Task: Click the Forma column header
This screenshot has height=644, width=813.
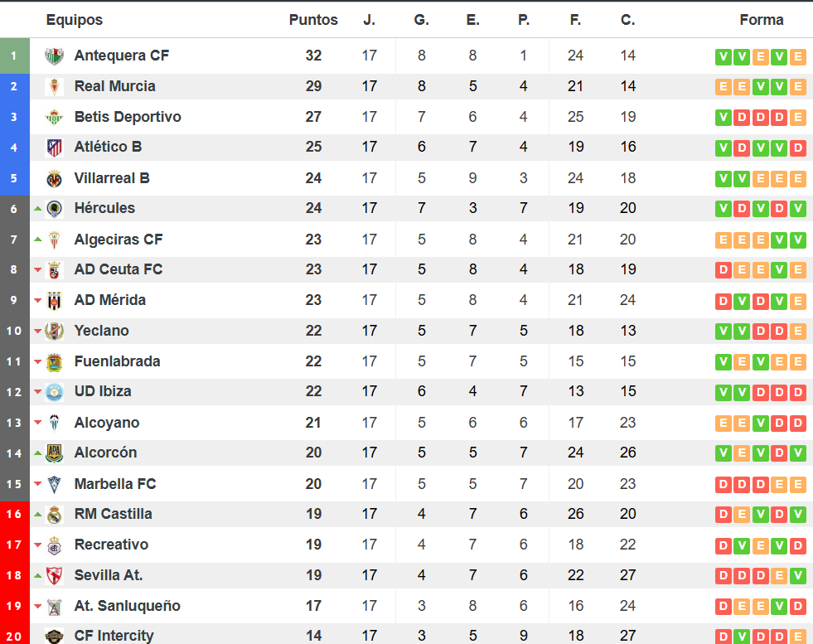Action: point(761,20)
